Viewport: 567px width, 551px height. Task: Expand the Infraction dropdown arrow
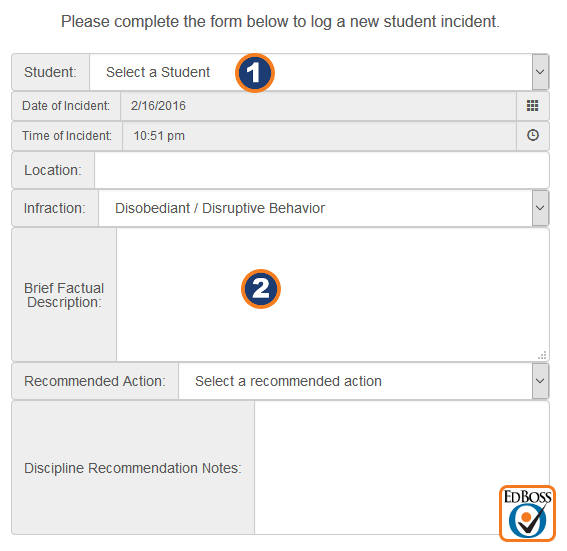pyautogui.click(x=540, y=208)
